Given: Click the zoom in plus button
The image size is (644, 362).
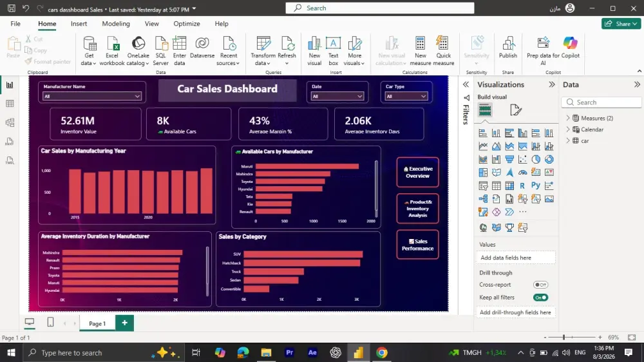Looking at the screenshot, I should coord(600,337).
